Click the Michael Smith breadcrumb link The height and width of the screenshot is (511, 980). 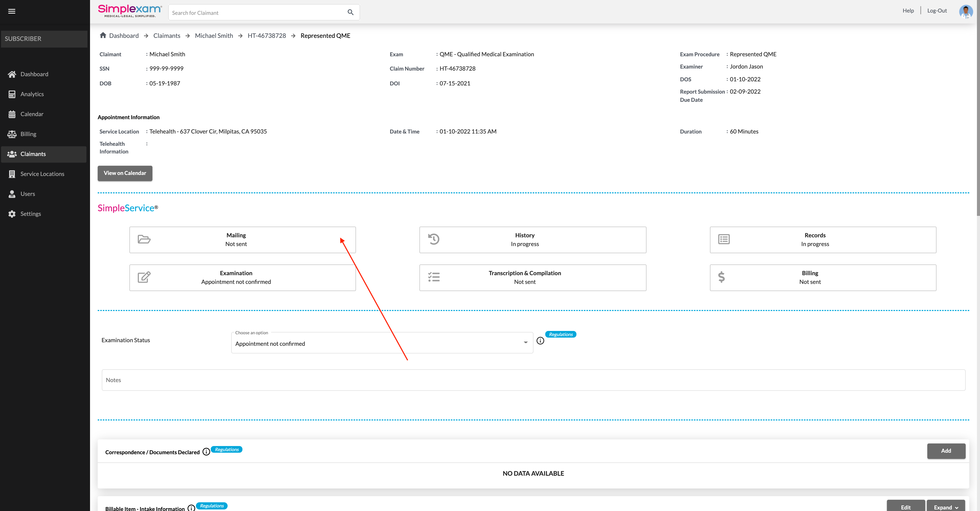click(x=214, y=35)
